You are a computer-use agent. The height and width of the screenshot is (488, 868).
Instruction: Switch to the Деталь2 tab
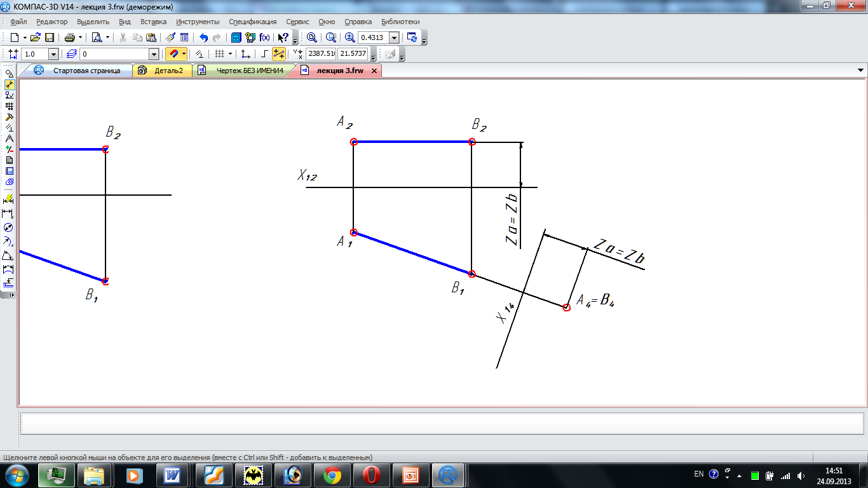(x=162, y=71)
